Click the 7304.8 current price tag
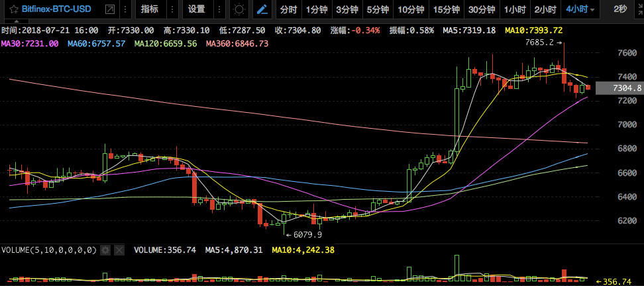This screenshot has height=286, width=644. tap(620, 88)
